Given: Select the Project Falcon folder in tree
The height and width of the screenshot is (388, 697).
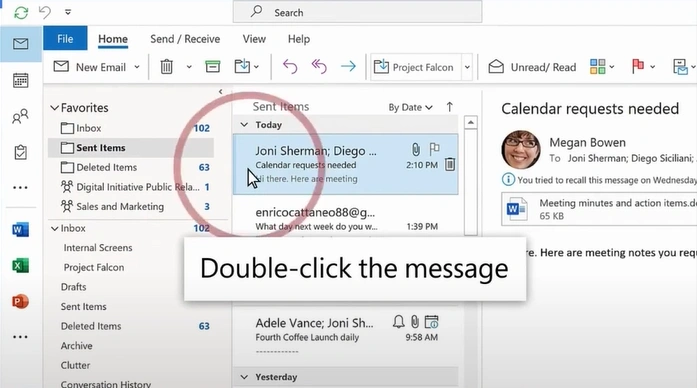Looking at the screenshot, I should (x=94, y=267).
